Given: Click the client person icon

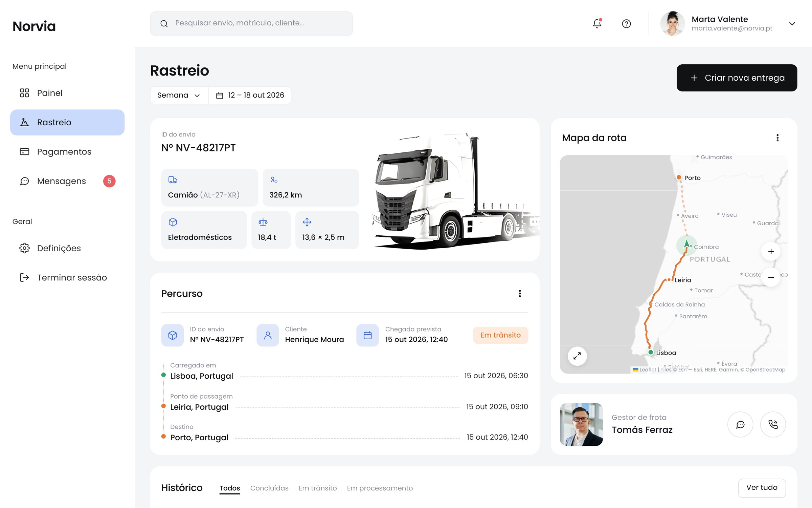Looking at the screenshot, I should tap(268, 335).
